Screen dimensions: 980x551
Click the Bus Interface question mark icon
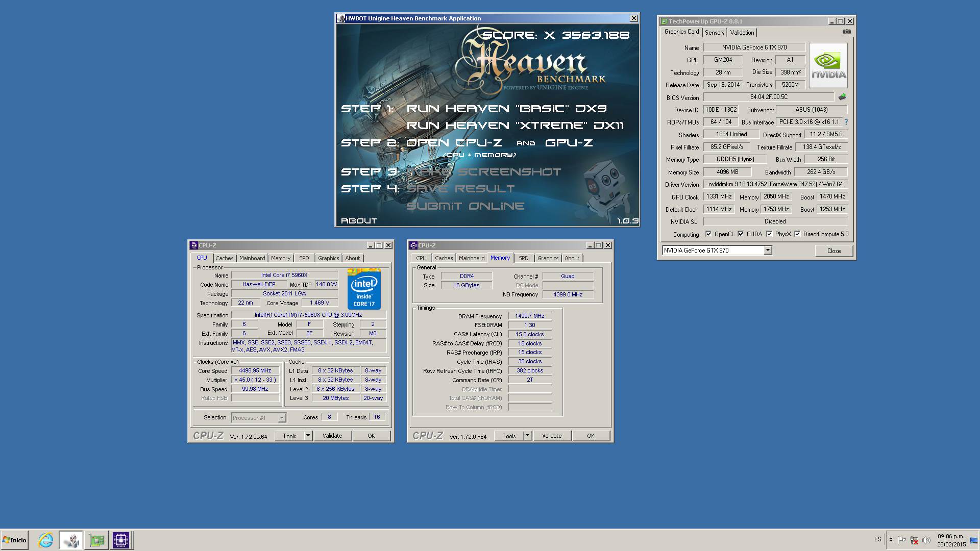[x=846, y=122]
